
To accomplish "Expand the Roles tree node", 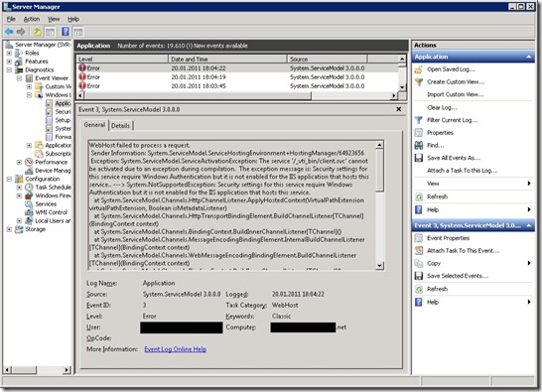I will click(x=9, y=53).
